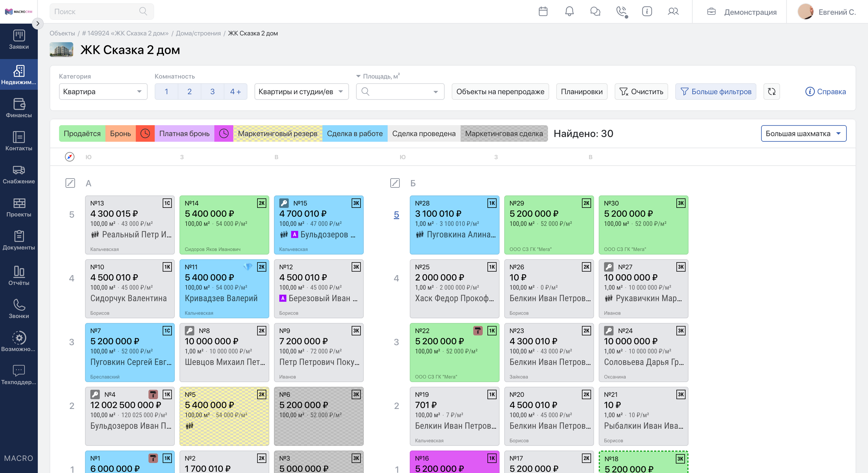Click the building thumbnail image
This screenshot has width=868, height=473.
(61, 50)
